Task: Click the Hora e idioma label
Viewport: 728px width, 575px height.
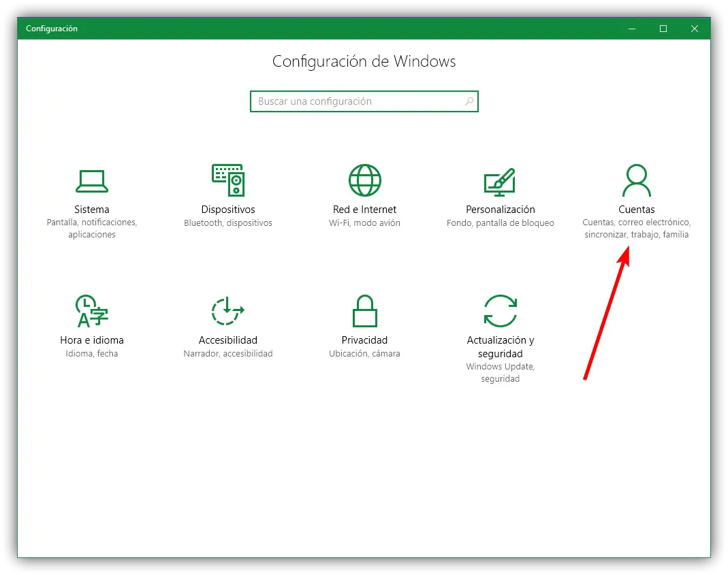Action: click(x=92, y=340)
